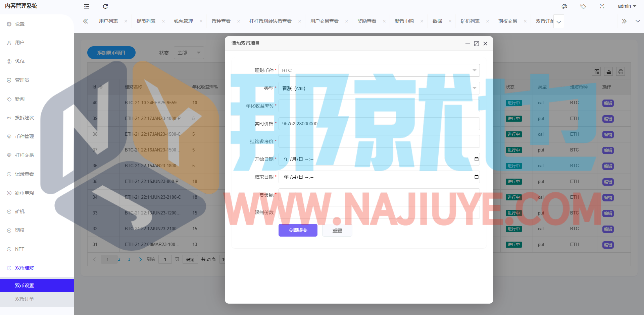Expand the admin user menu
644x315 pixels.
(627, 6)
